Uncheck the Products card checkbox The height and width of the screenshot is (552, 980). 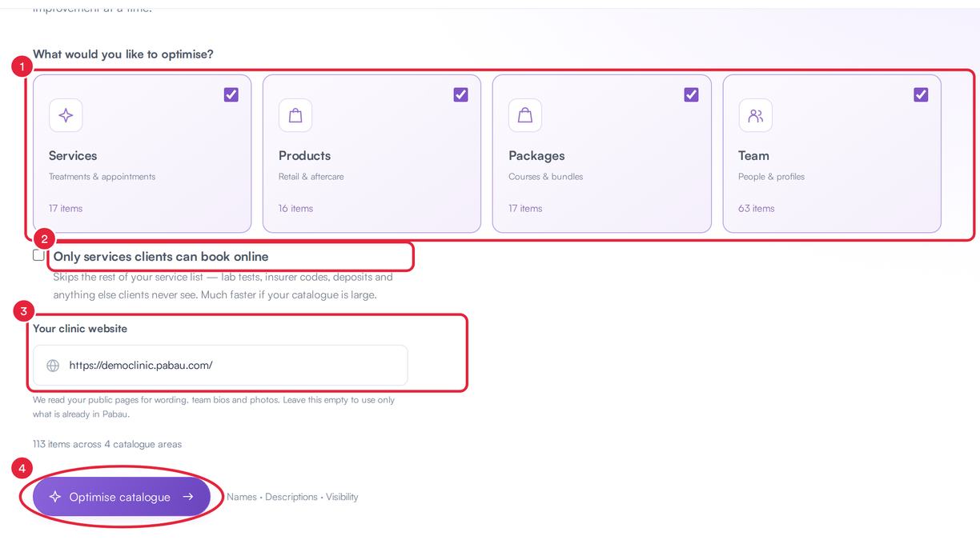460,94
